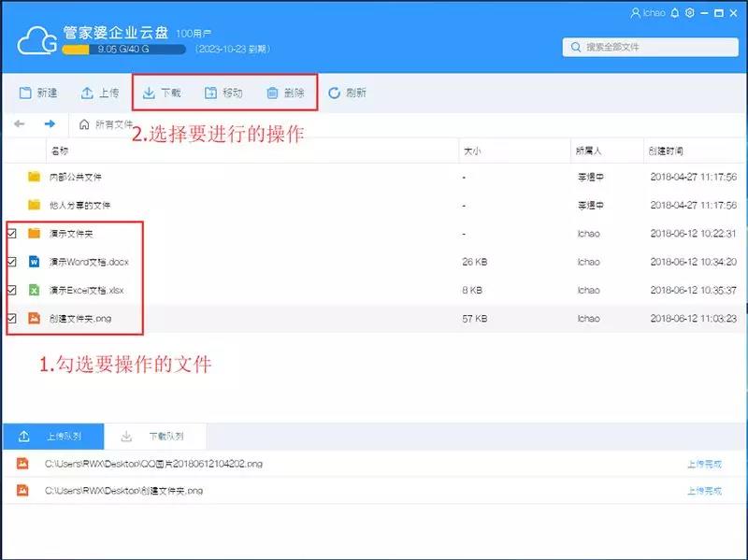Sort by the 创建时间 column header
The width and height of the screenshot is (748, 560).
click(666, 151)
